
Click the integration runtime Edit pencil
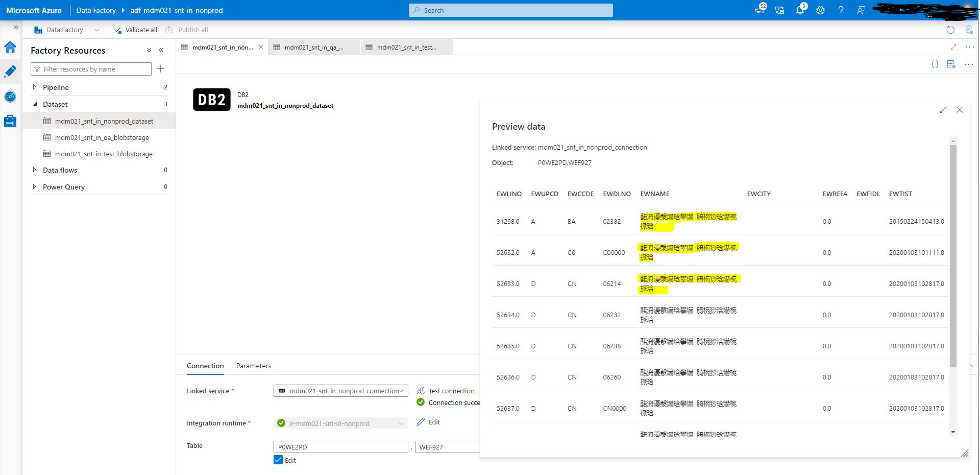pyautogui.click(x=421, y=422)
